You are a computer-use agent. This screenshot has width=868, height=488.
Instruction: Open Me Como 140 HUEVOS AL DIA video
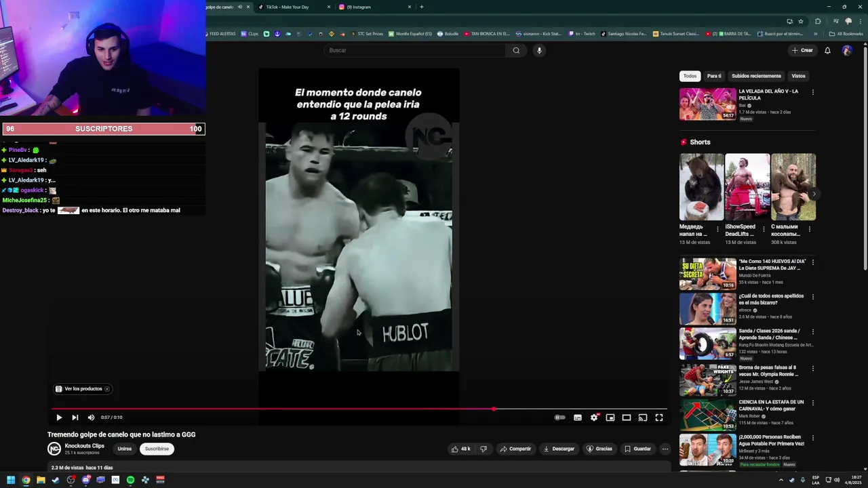[708, 273]
